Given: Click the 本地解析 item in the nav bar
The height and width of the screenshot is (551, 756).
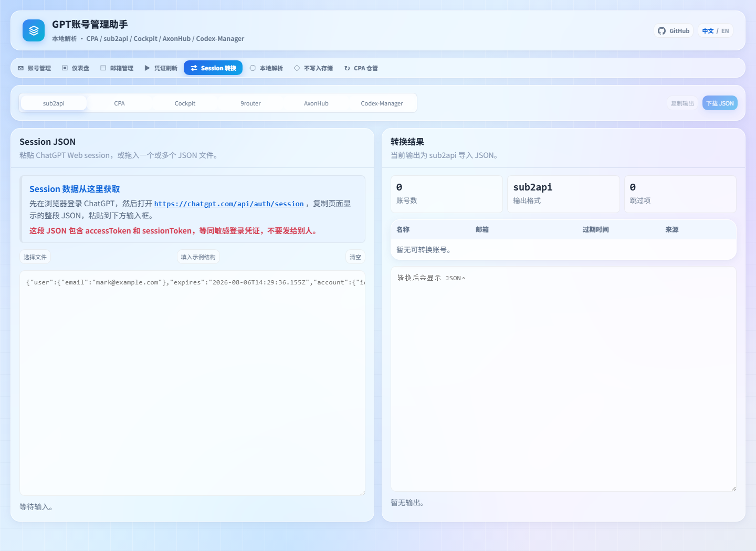Looking at the screenshot, I should coord(266,68).
